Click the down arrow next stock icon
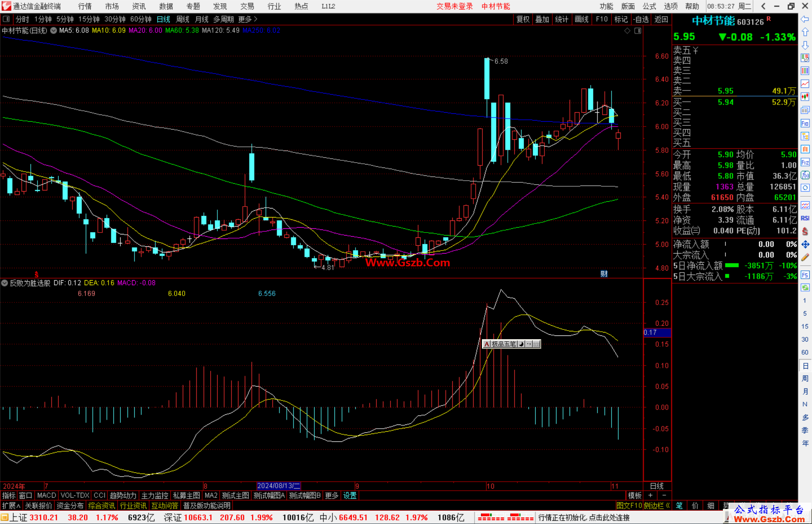Image resolution: width=812 pixels, height=524 pixels. pyautogui.click(x=805, y=45)
